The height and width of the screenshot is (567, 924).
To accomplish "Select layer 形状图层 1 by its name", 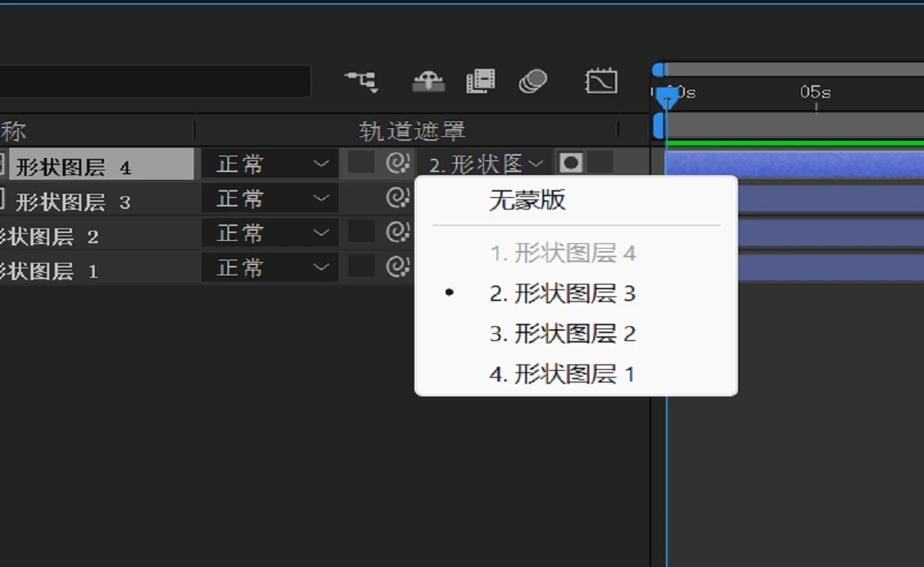I will click(47, 267).
